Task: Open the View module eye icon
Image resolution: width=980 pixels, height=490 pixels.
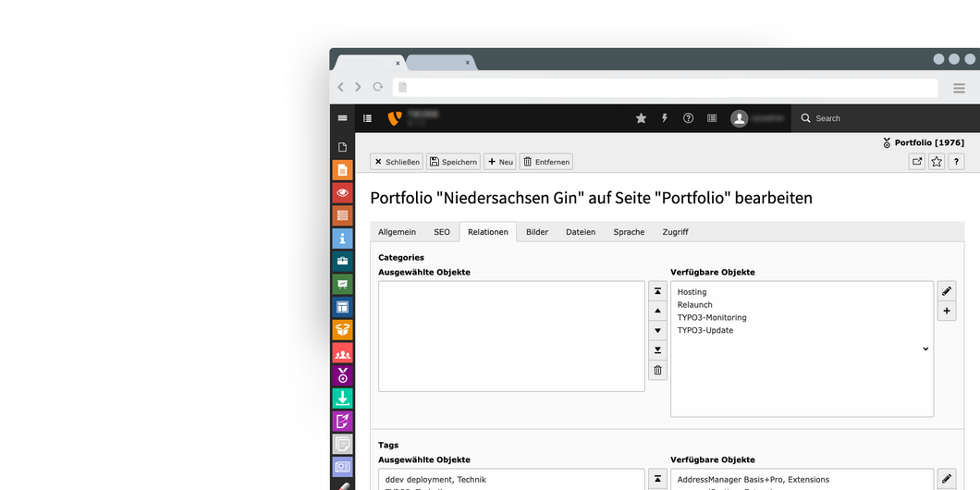Action: click(342, 192)
